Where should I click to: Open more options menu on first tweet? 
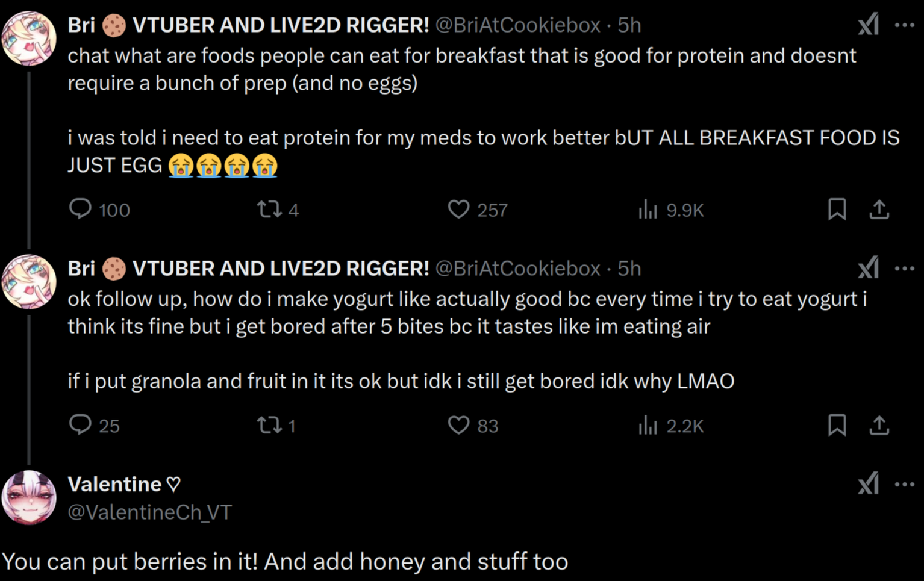coord(904,25)
